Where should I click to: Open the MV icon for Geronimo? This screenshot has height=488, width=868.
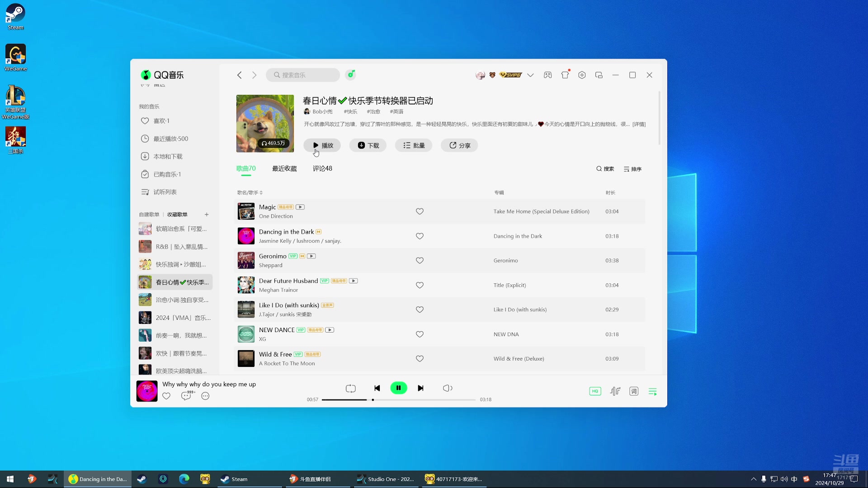pyautogui.click(x=311, y=256)
